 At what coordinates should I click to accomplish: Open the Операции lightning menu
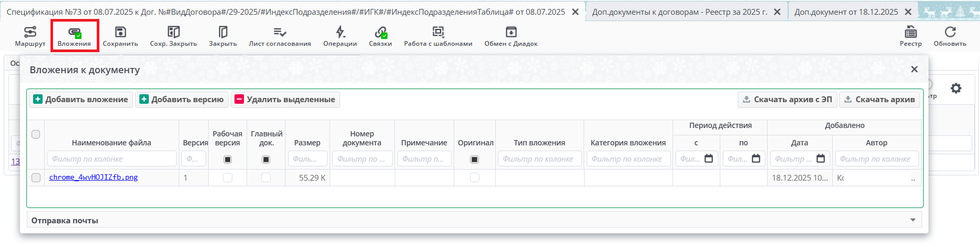[x=340, y=36]
